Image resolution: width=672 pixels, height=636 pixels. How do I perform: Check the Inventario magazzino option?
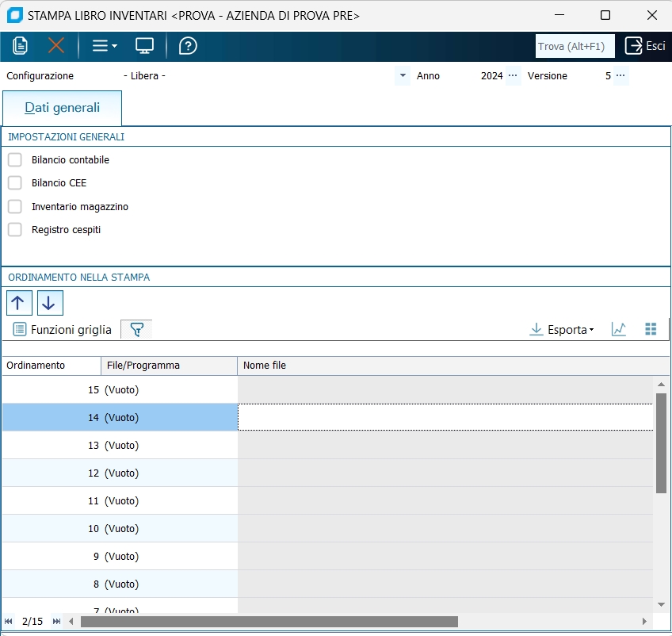coord(15,207)
